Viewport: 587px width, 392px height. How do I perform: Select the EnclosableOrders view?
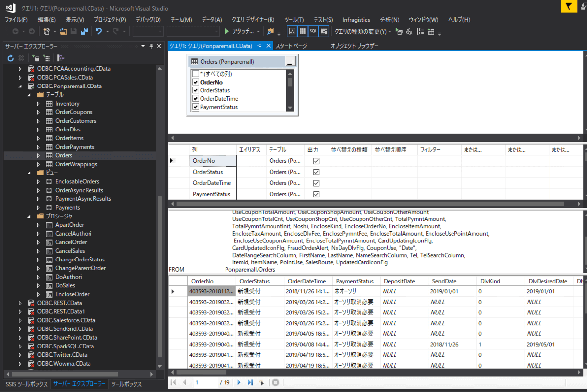coord(77,181)
